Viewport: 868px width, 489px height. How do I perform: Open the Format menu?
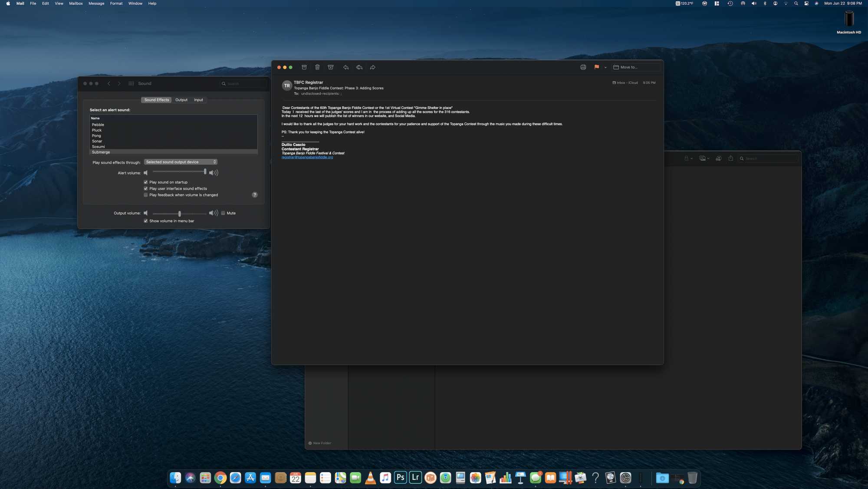[x=116, y=3]
